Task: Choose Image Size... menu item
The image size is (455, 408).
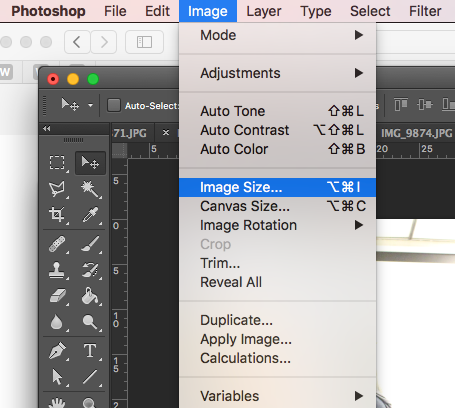Action: (x=278, y=187)
